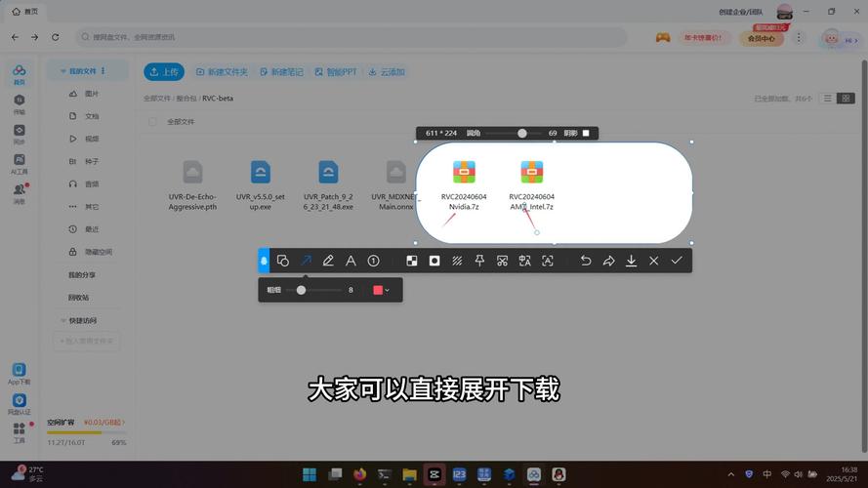Go forward with the right arrow
Image resolution: width=868 pixels, height=488 pixels.
pos(34,37)
